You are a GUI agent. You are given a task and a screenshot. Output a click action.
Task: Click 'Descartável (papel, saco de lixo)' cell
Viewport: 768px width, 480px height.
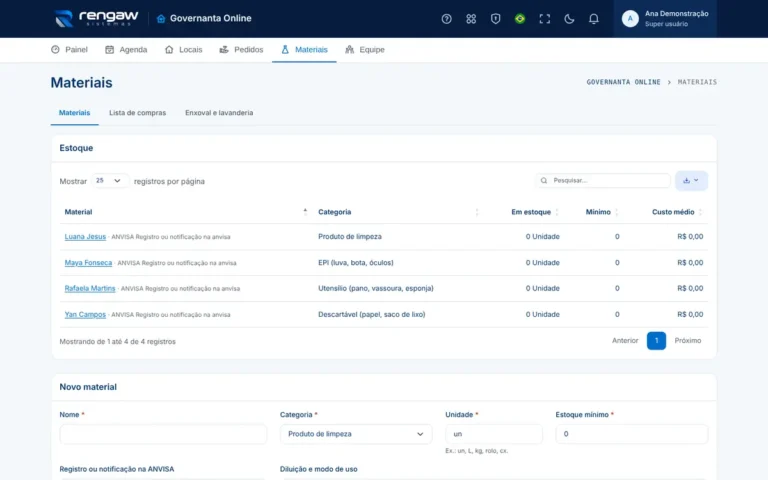(x=372, y=314)
